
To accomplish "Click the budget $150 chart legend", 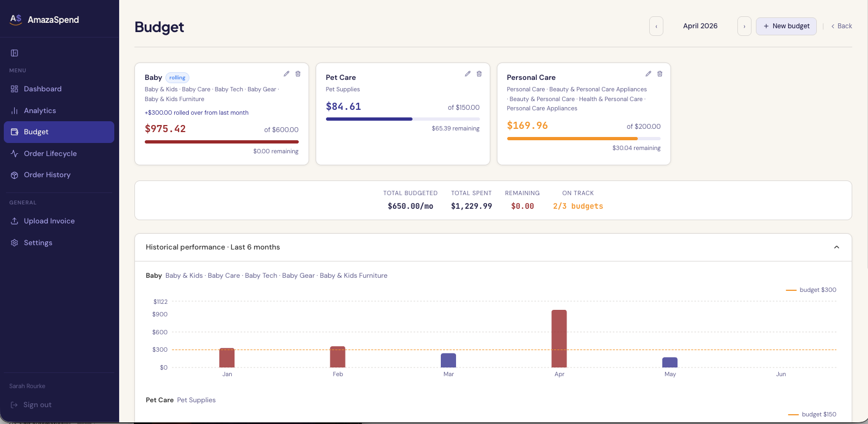I will 812,414.
